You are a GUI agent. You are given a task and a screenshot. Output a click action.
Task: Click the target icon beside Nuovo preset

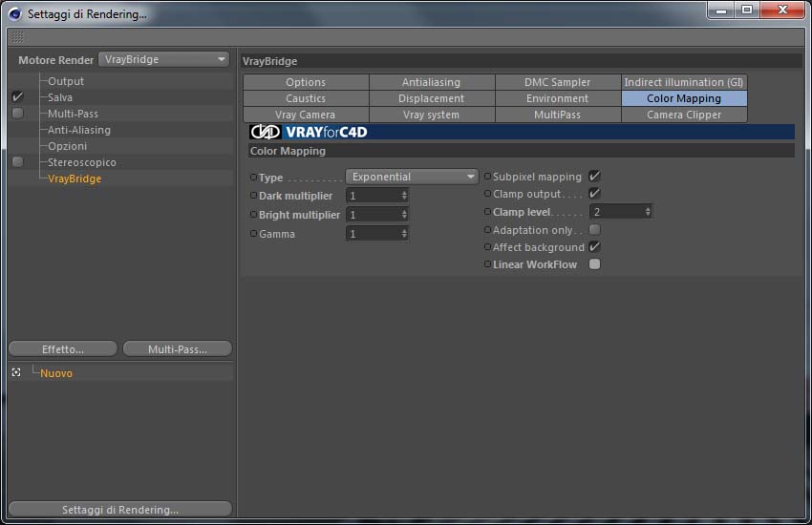(16, 372)
